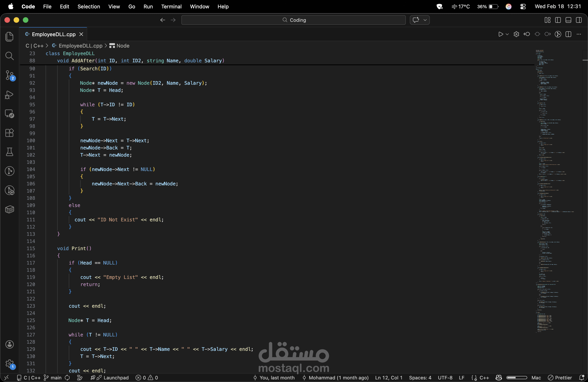
Task: Open the Copilot chat dropdown chevron
Action: (x=425, y=20)
